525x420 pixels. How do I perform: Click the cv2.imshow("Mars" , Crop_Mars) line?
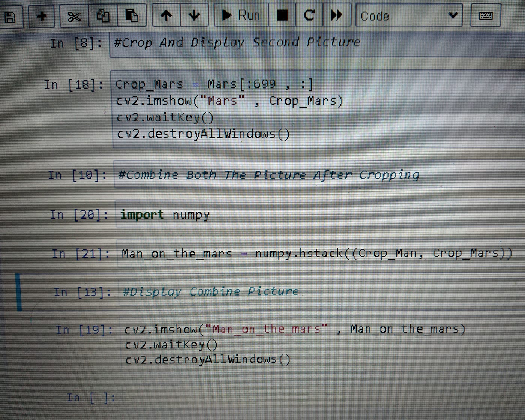(229, 101)
